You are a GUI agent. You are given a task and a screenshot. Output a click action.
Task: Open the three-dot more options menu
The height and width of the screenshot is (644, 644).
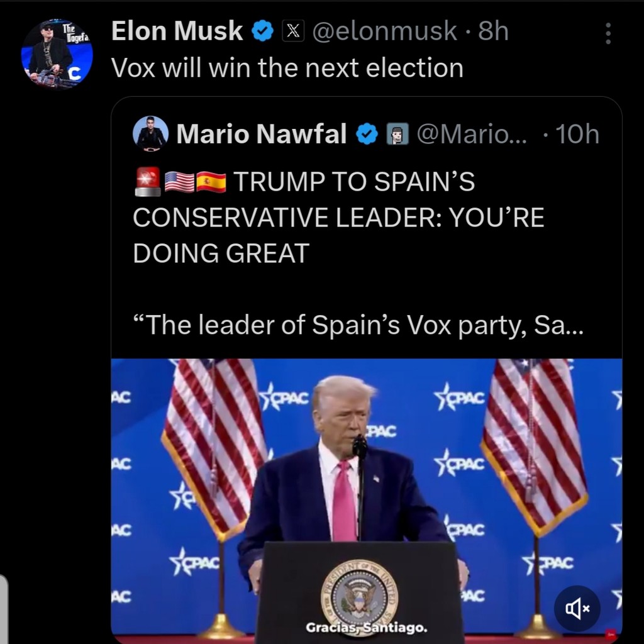[x=608, y=34]
